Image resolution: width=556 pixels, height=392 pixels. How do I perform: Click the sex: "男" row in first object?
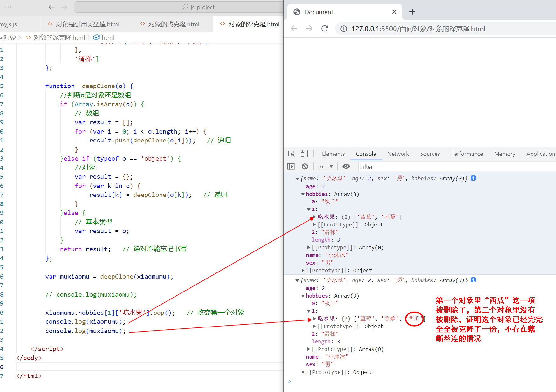coord(319,263)
